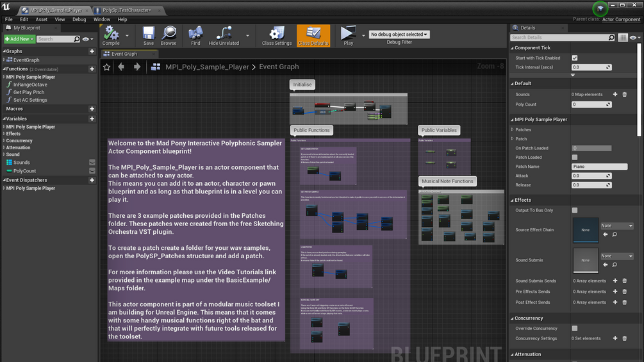Expand Concurrency variable category

(x=4, y=140)
